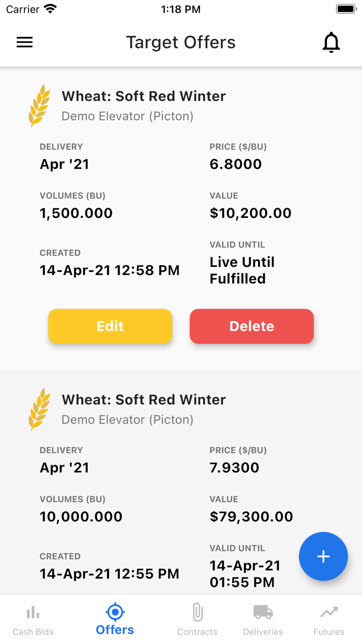The width and height of the screenshot is (362, 644).
Task: Tap the Contracts paperclip icon
Action: point(197,611)
